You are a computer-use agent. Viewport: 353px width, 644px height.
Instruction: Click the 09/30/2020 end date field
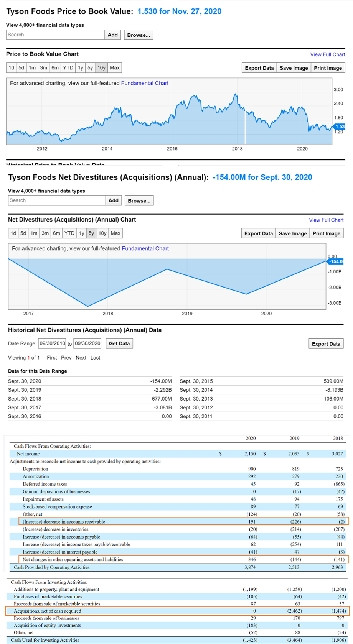click(87, 343)
